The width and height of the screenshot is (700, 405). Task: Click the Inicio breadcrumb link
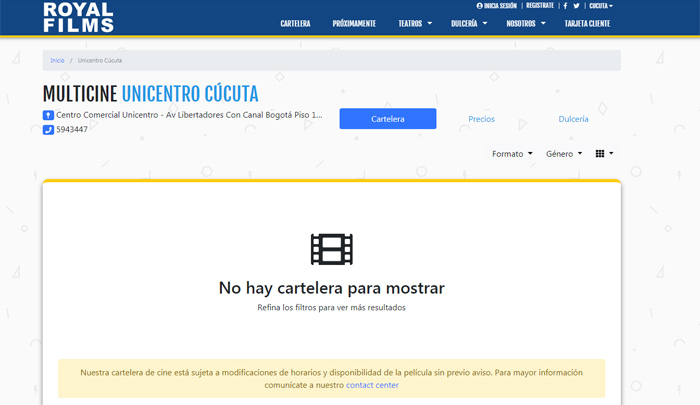(x=57, y=60)
